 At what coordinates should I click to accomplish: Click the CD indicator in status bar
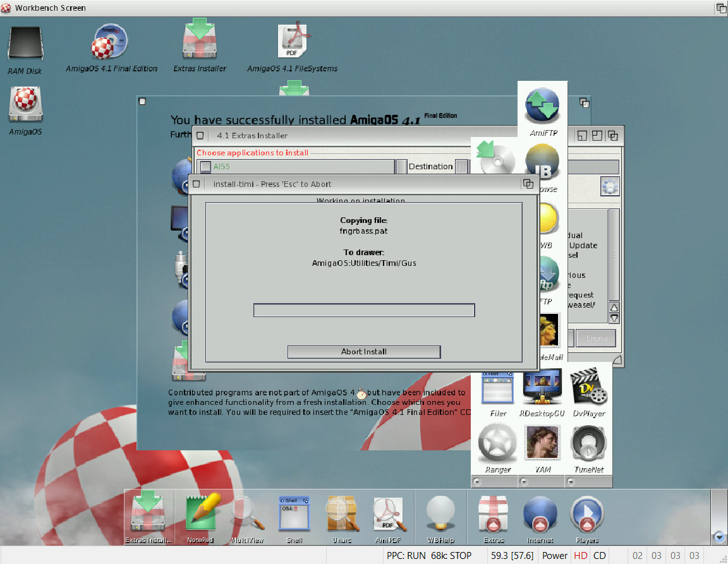click(599, 556)
